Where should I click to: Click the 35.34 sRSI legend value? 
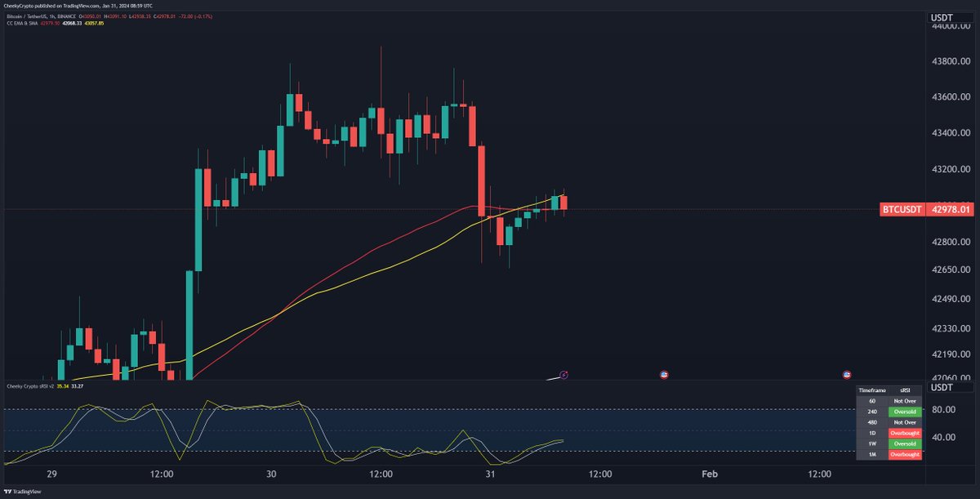63,386
